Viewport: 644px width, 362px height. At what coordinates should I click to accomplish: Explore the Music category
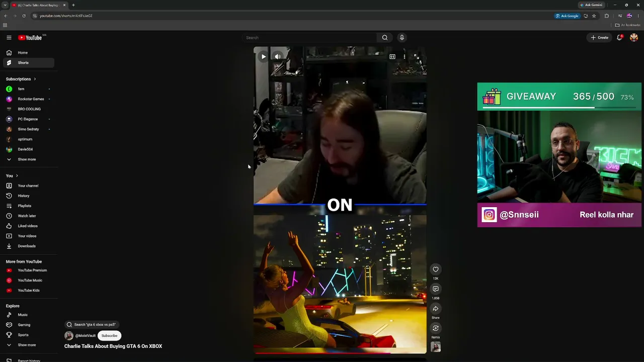click(x=29, y=315)
